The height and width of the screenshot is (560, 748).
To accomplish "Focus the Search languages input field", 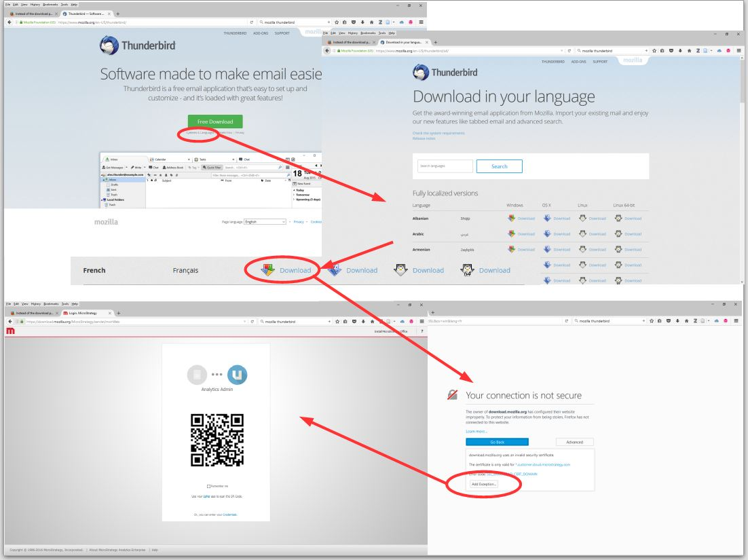I will (x=445, y=166).
